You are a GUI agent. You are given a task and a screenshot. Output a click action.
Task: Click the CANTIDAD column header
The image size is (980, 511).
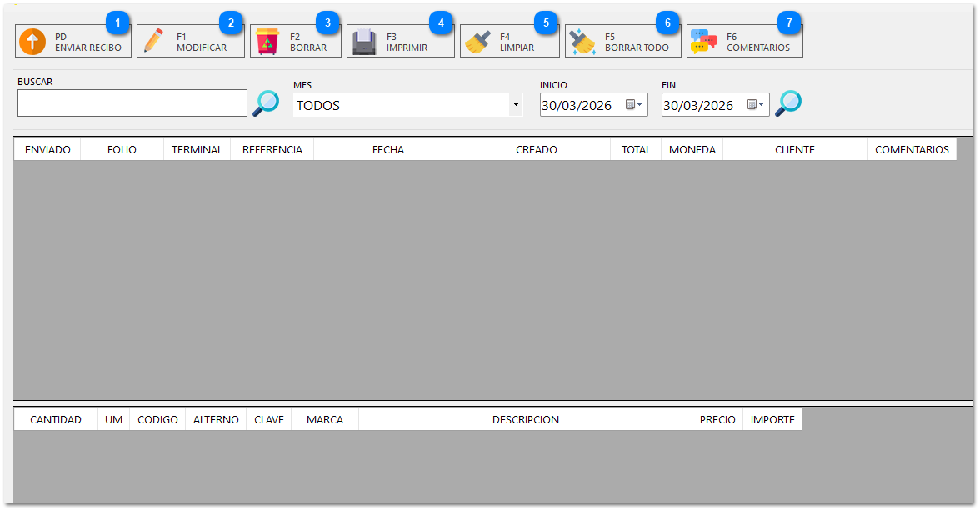tap(56, 419)
